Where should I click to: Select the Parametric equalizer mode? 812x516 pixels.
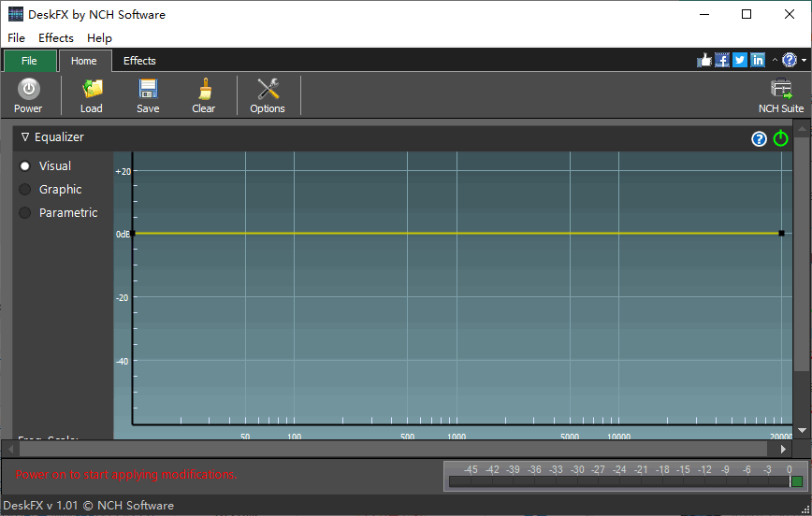pos(25,213)
